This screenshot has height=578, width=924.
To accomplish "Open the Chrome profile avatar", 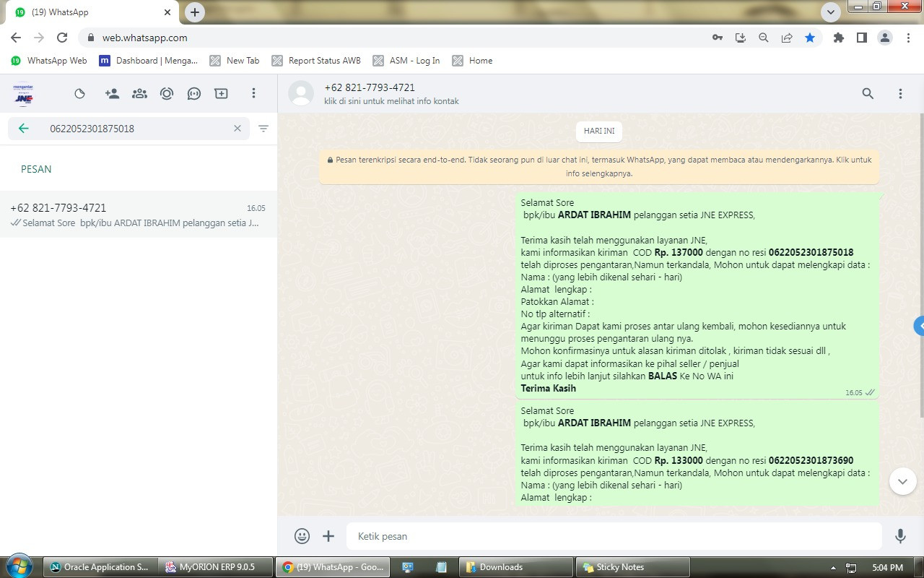I will tap(885, 38).
